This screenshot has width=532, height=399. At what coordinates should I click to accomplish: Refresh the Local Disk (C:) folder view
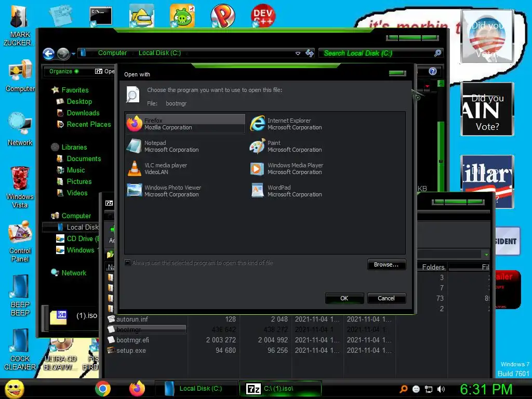(x=310, y=54)
